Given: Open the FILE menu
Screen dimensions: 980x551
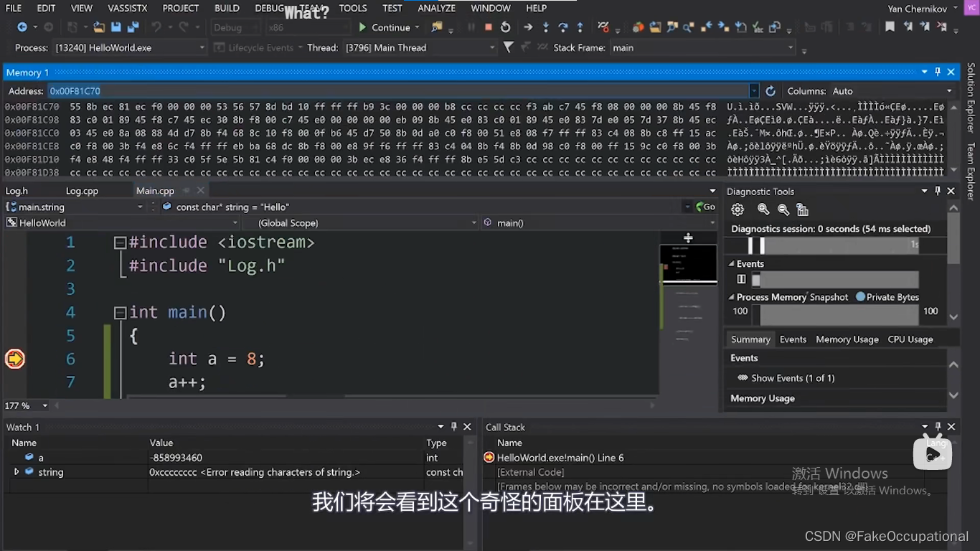Looking at the screenshot, I should pos(14,8).
